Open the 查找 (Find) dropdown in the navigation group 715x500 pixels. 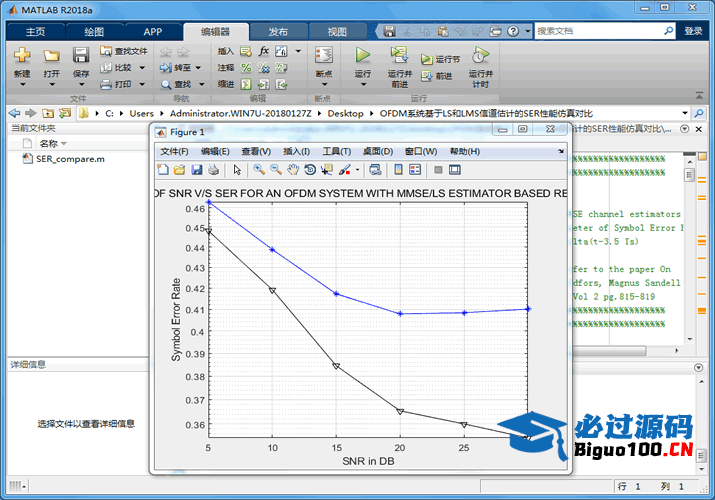click(x=201, y=84)
